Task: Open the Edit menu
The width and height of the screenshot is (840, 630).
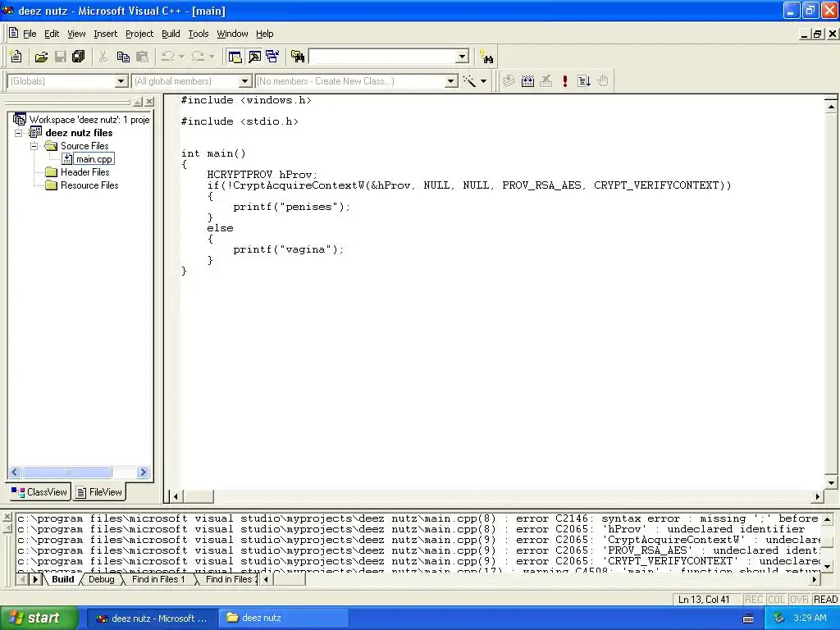Action: [52, 34]
